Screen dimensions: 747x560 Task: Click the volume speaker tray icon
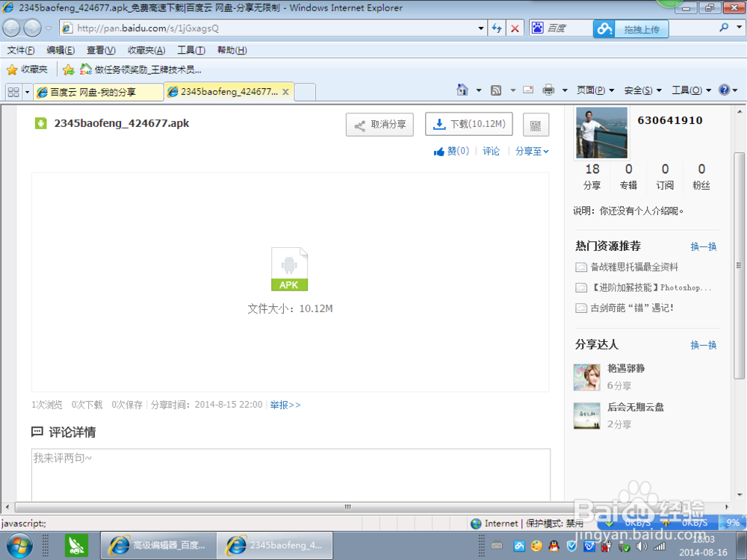(642, 547)
